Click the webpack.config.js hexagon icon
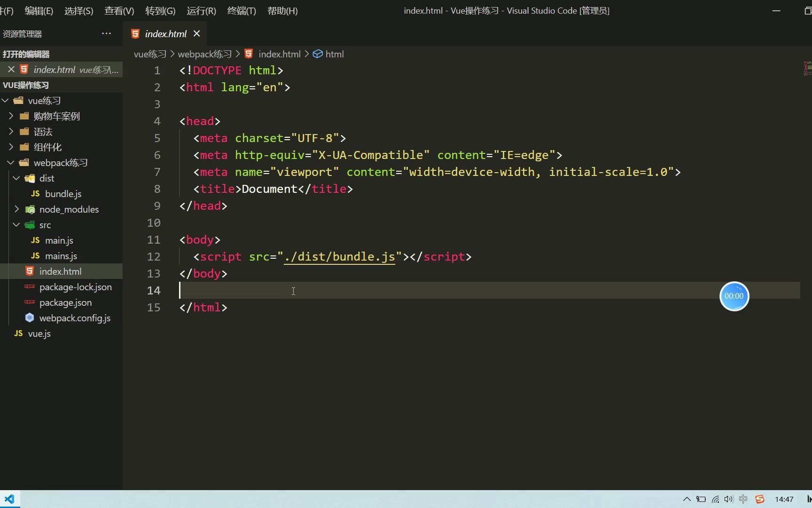The image size is (812, 508). coord(30,318)
